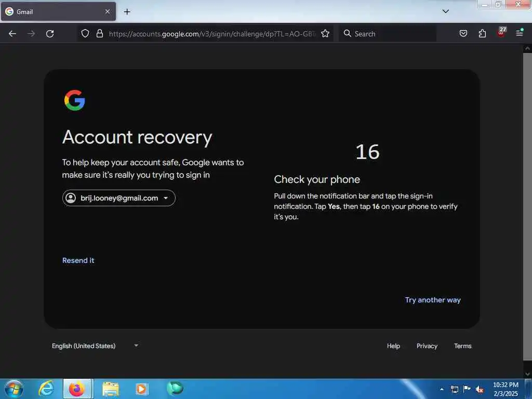Open the English (United States) language dropdown

click(95, 345)
